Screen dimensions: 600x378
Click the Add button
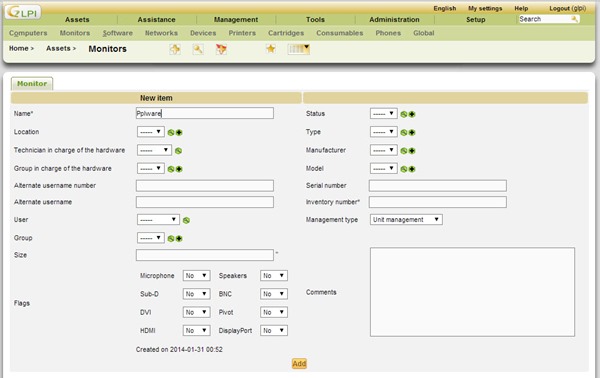[299, 363]
